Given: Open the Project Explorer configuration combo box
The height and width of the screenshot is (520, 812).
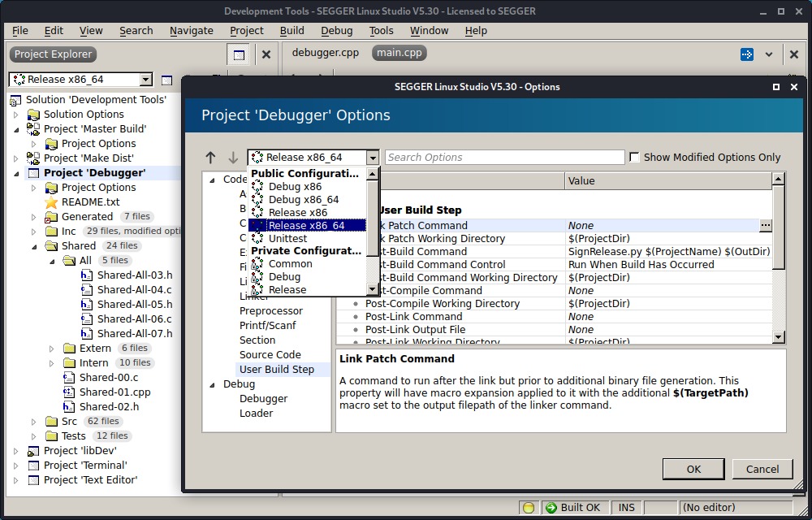Looking at the screenshot, I should pyautogui.click(x=80, y=80).
